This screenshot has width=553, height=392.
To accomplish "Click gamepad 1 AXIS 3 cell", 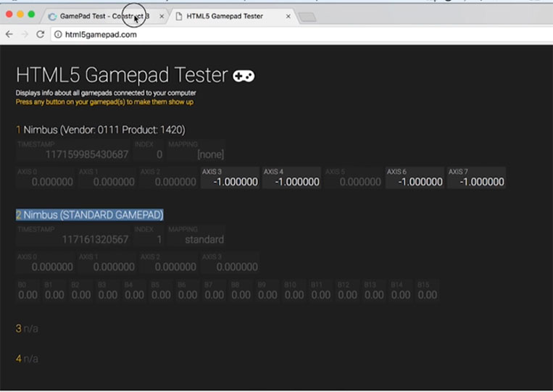I will click(230, 178).
